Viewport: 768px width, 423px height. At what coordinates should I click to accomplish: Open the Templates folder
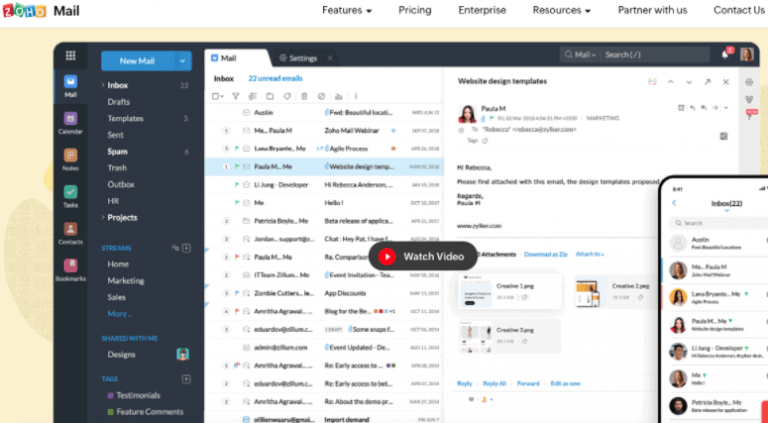coord(125,118)
